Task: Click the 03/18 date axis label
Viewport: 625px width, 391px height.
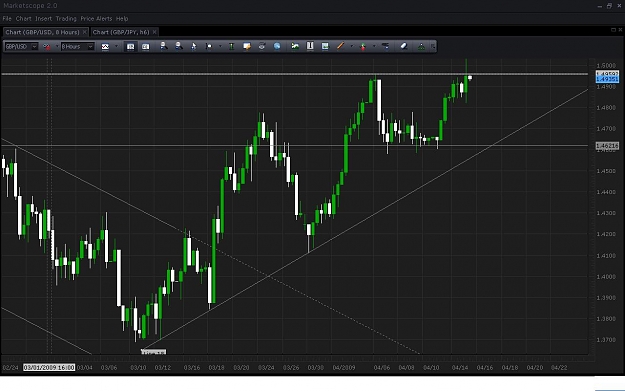Action: pos(216,367)
